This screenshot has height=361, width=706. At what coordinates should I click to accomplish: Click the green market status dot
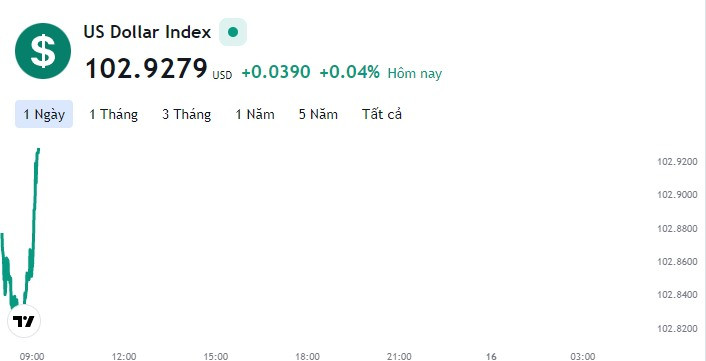(233, 32)
